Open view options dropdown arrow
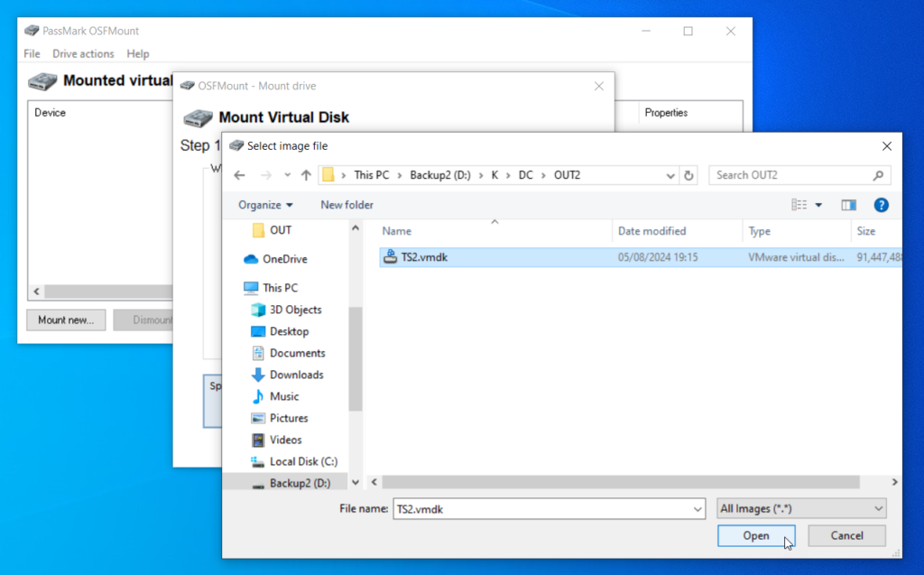Screen dimensions: 924x575 [x=818, y=205]
